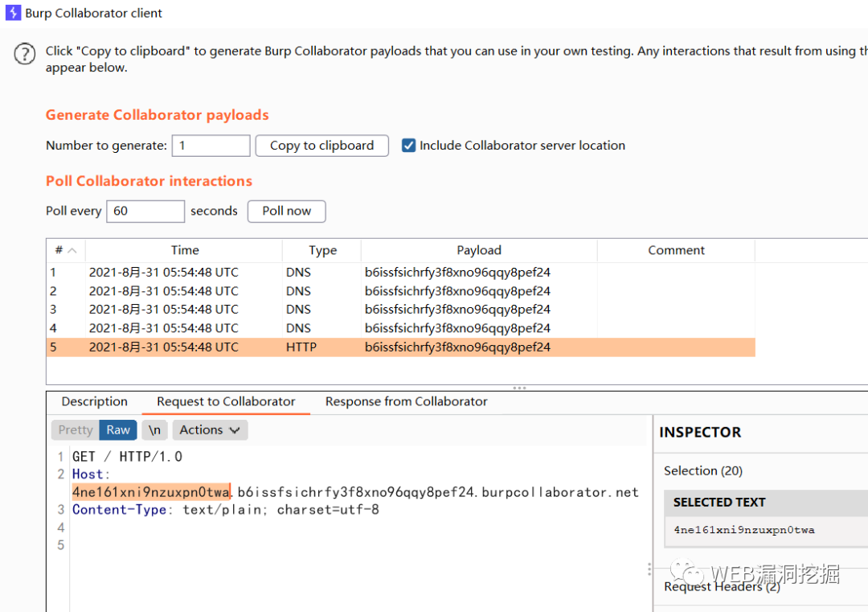
Task: Expand the Request Headers (2) section
Action: point(721,586)
